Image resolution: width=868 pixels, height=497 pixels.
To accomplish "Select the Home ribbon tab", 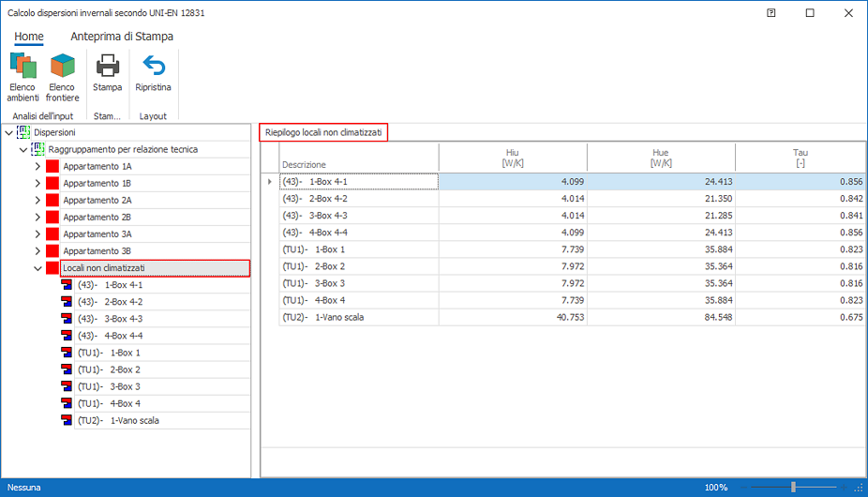I will 29,37.
